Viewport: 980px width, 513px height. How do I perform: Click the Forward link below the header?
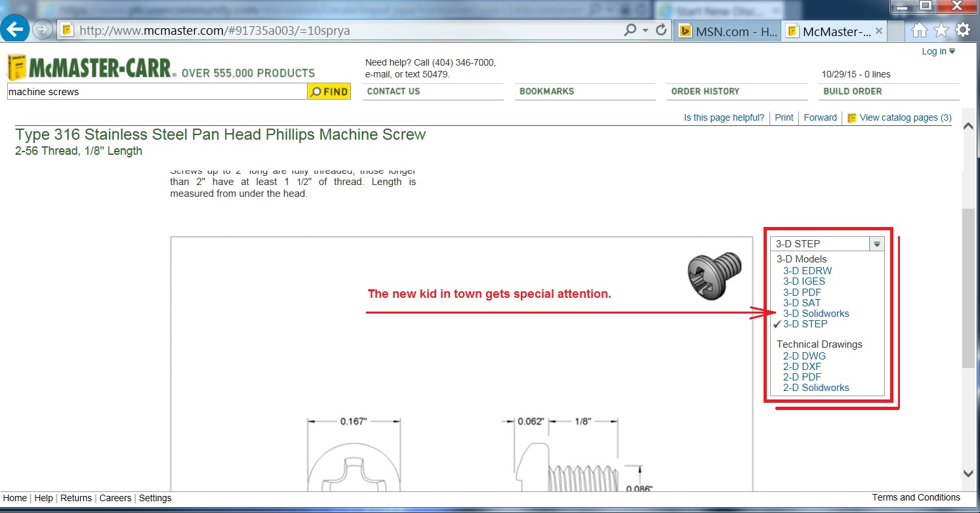(x=820, y=117)
